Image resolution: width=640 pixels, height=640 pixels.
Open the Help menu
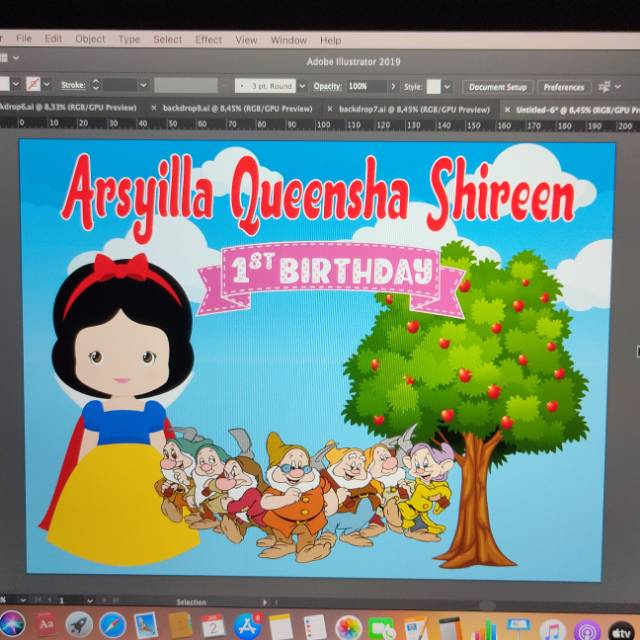330,40
